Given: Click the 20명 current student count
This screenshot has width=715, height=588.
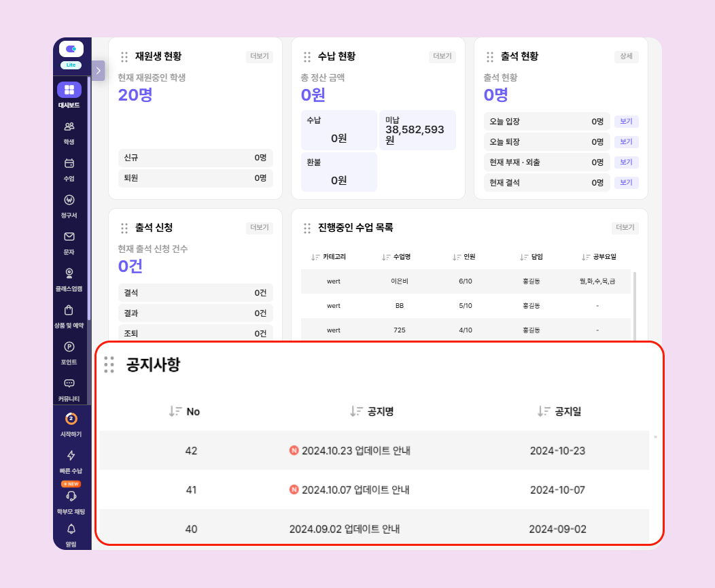Looking at the screenshot, I should [135, 95].
